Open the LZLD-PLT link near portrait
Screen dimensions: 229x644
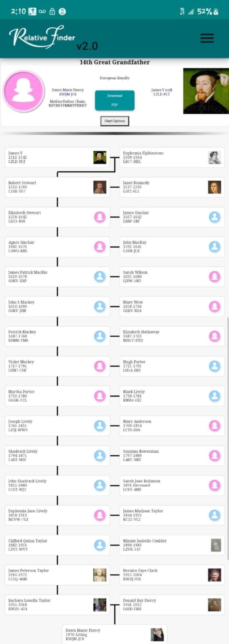161,94
